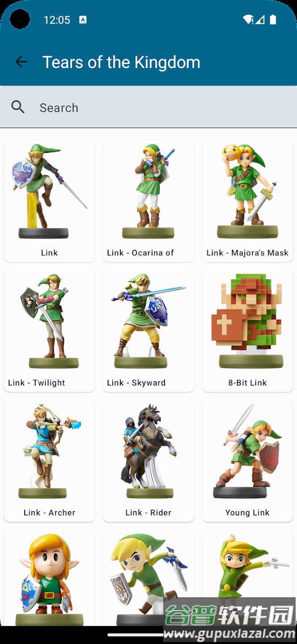Screen dimensions: 297x644
Task: Open the 8-Bit Link amiibo
Action: pos(247,331)
